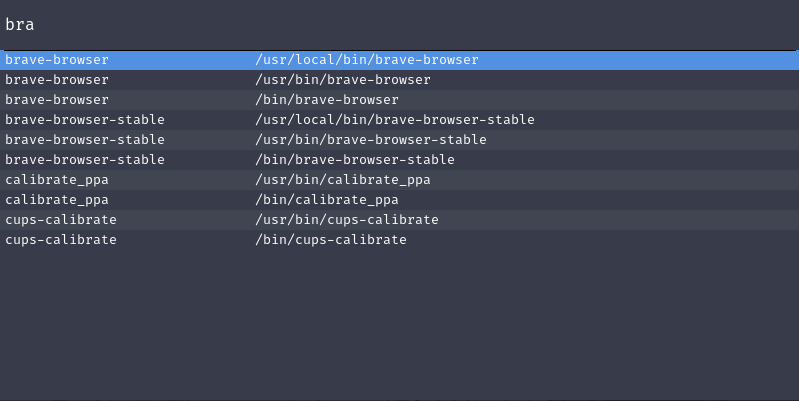799x401 pixels.
Task: Click the search input containing "bra"
Action: pos(400,24)
